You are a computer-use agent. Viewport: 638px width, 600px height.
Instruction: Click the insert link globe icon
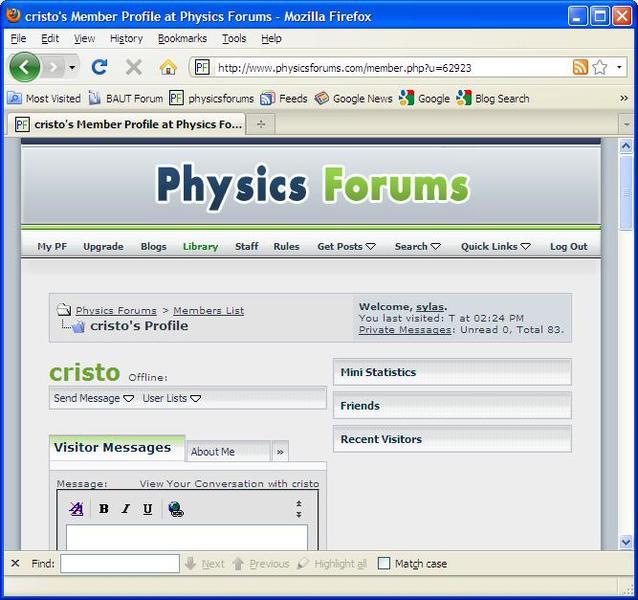coord(176,508)
